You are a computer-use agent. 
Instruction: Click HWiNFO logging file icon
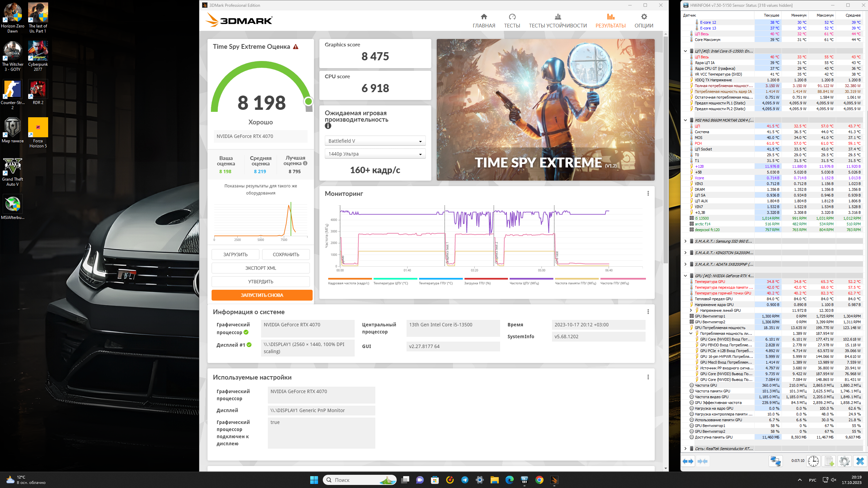tap(829, 461)
